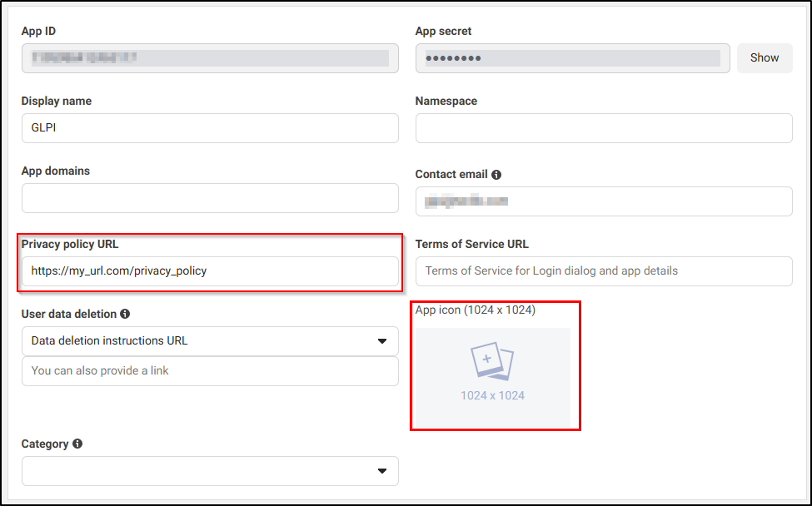Click the info icon beside Contact email
This screenshot has width=812, height=506.
tap(496, 175)
